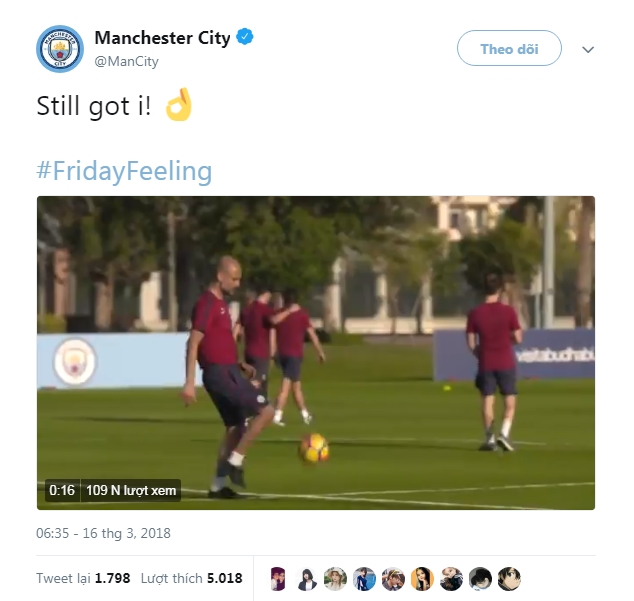Screen dimensions: 634x601
Task: Open the third liker's avatar
Action: tap(335, 579)
